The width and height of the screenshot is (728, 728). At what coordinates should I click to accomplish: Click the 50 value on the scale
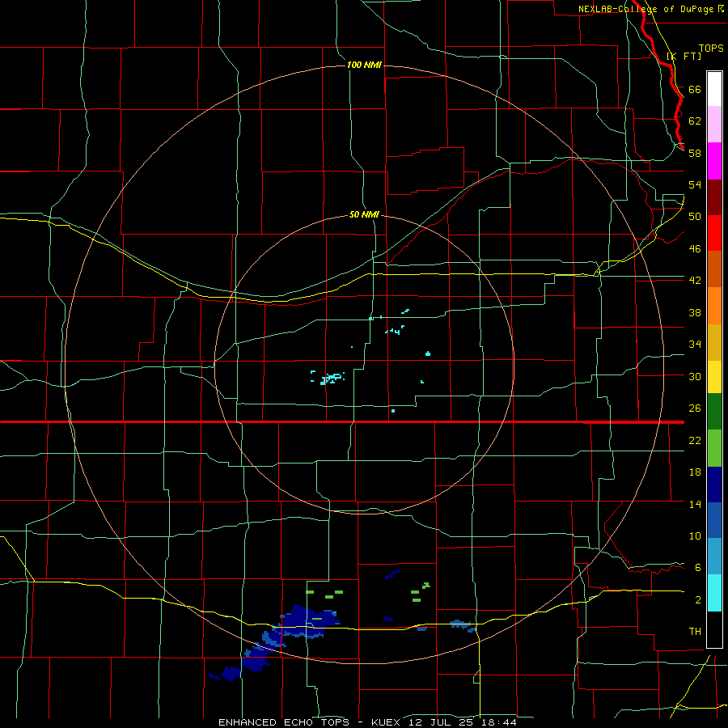point(695,216)
